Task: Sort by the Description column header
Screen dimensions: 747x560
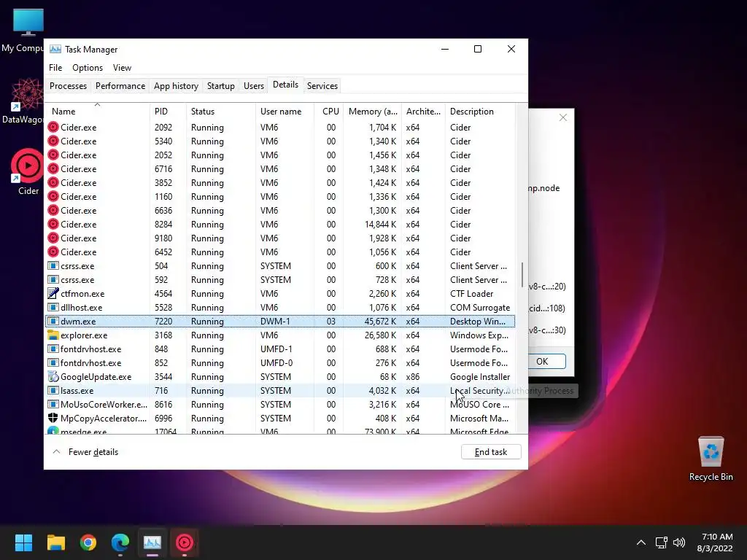Action: pos(480,111)
